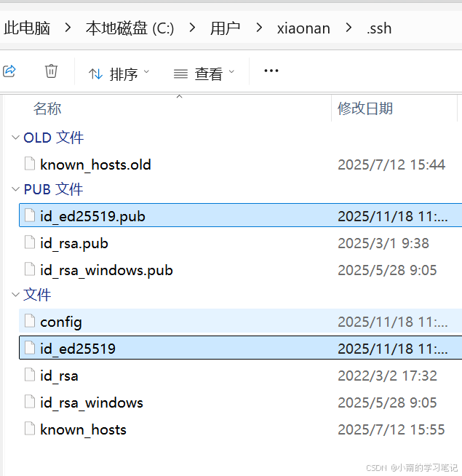Collapse the 文件 group chevron

coord(15,295)
